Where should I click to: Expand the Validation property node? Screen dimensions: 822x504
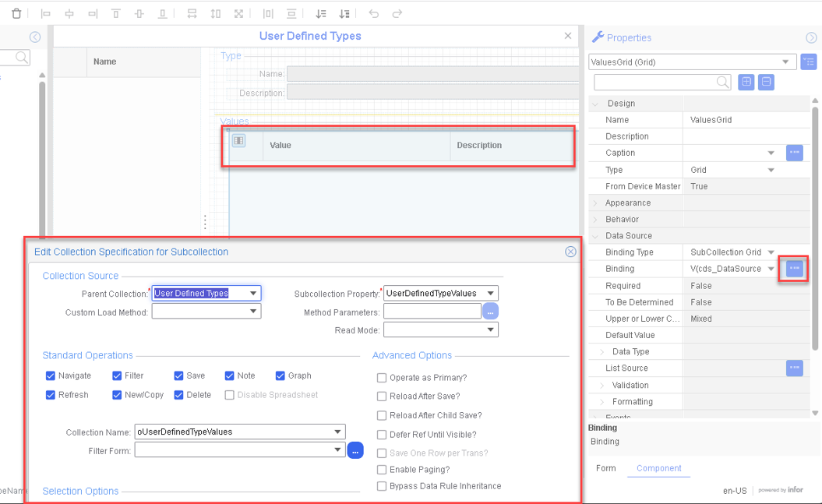[602, 385]
